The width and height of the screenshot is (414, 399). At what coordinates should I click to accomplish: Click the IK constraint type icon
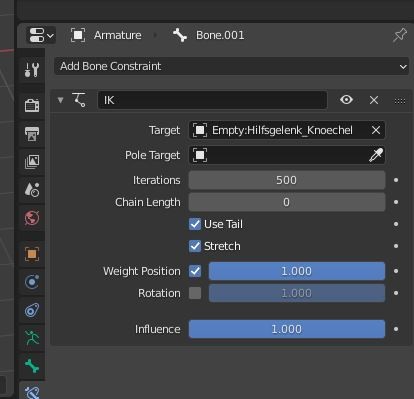click(x=79, y=100)
